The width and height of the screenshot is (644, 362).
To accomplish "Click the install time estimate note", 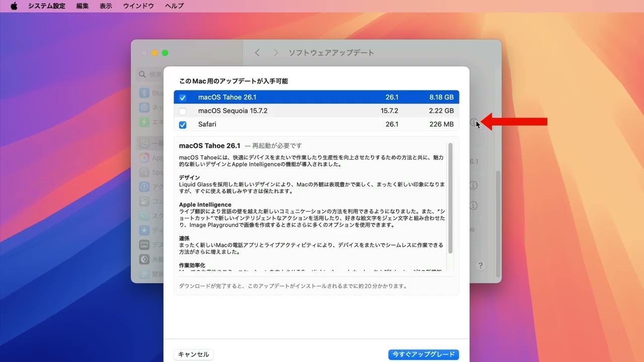I will coord(293,286).
